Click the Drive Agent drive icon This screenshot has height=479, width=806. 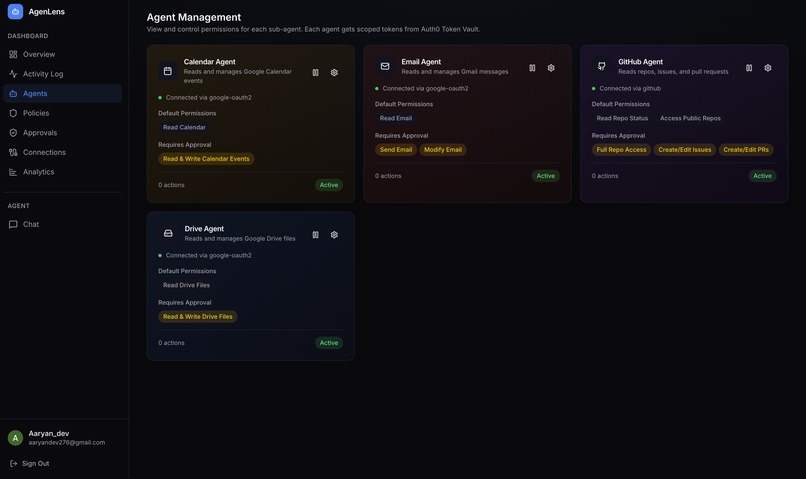tap(168, 233)
